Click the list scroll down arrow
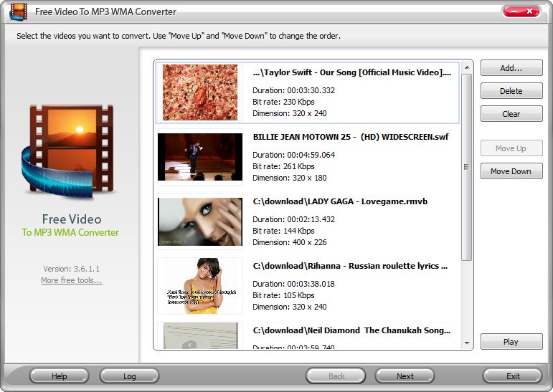Image resolution: width=553 pixels, height=392 pixels. coord(467,343)
